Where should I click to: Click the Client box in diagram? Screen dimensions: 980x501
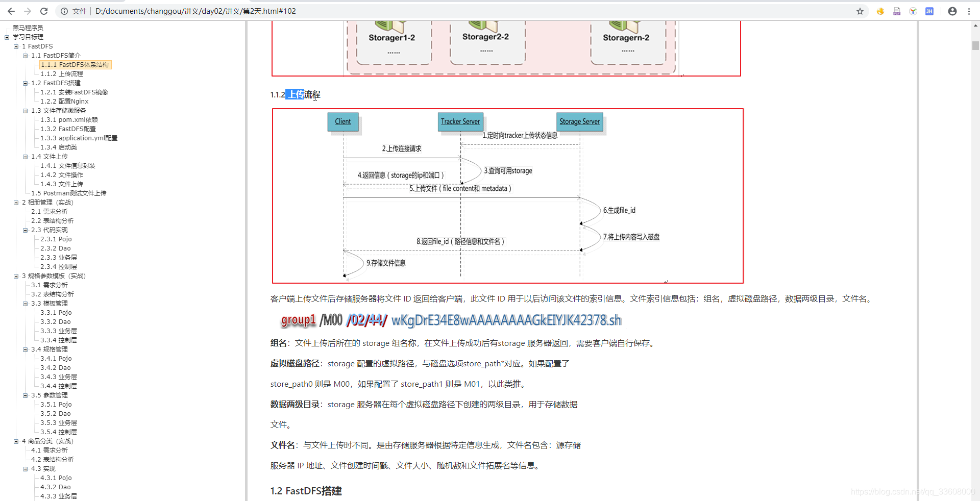pyautogui.click(x=343, y=121)
